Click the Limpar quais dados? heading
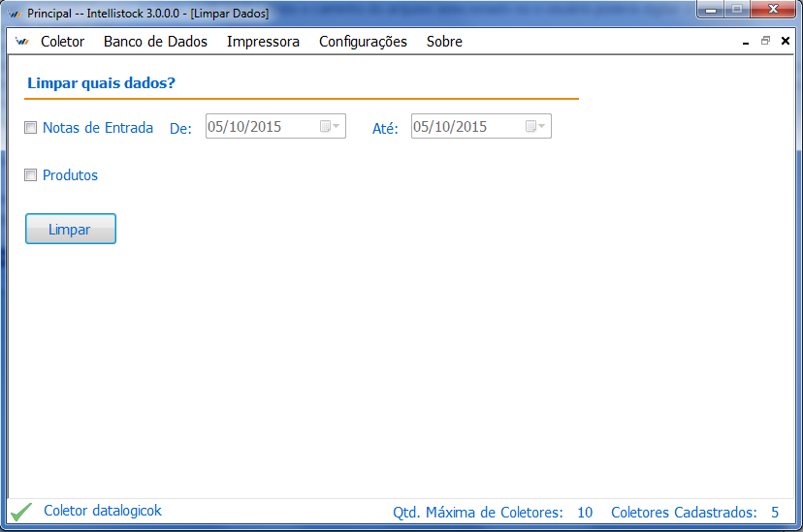 (101, 83)
